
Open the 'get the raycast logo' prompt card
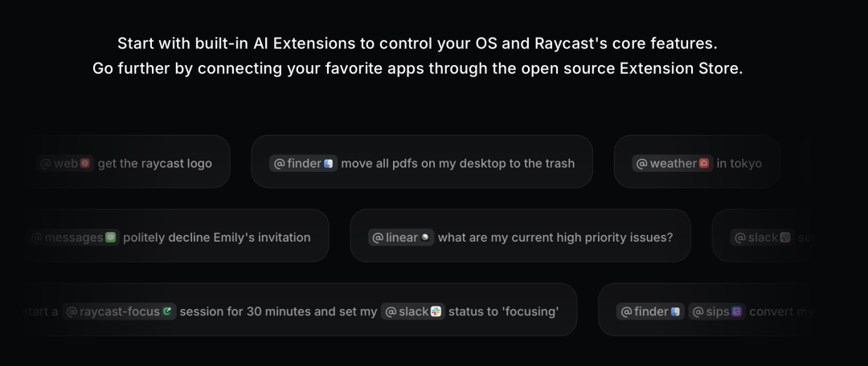(x=125, y=161)
